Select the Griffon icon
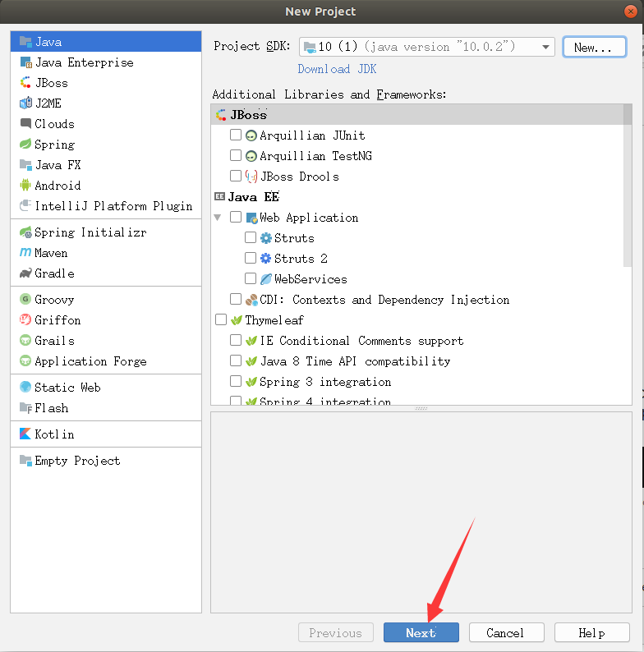Image resolution: width=644 pixels, height=652 pixels. tap(25, 319)
